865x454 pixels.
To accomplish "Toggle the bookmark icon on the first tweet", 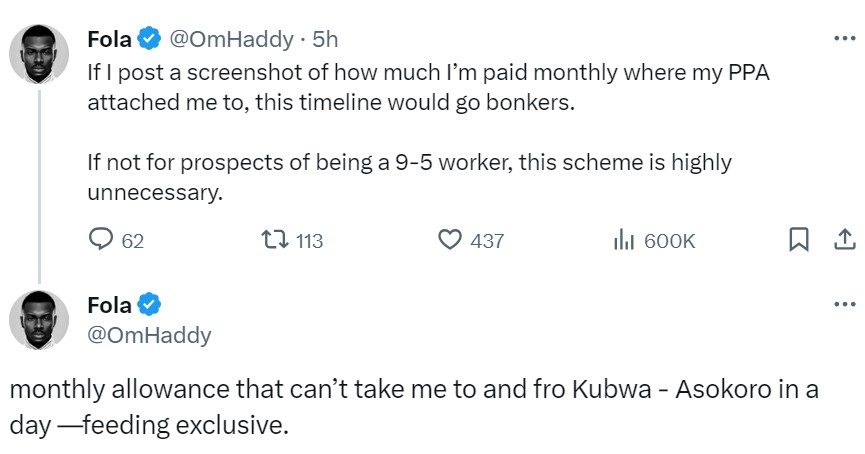I will pyautogui.click(x=799, y=240).
